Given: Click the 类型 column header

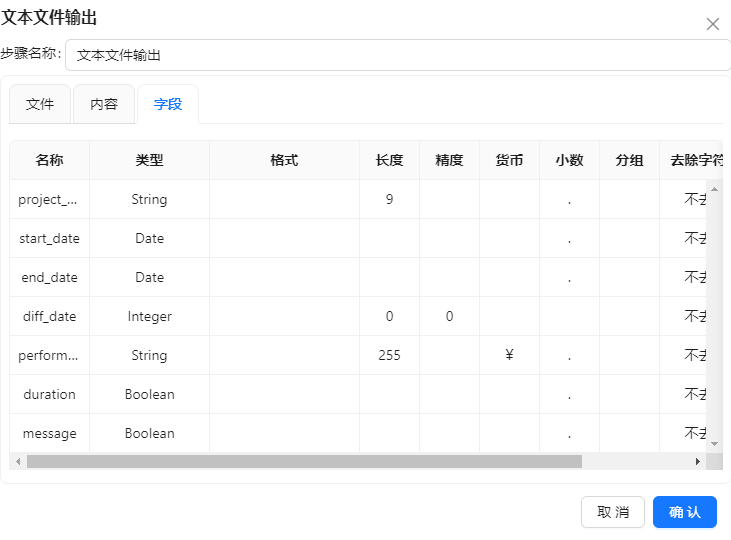Looking at the screenshot, I should coord(149,161).
